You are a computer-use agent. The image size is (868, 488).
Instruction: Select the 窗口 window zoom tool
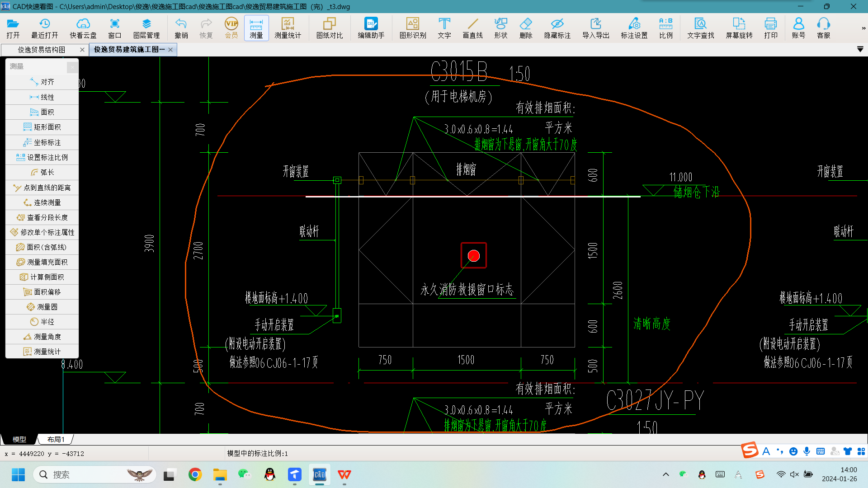pos(115,28)
